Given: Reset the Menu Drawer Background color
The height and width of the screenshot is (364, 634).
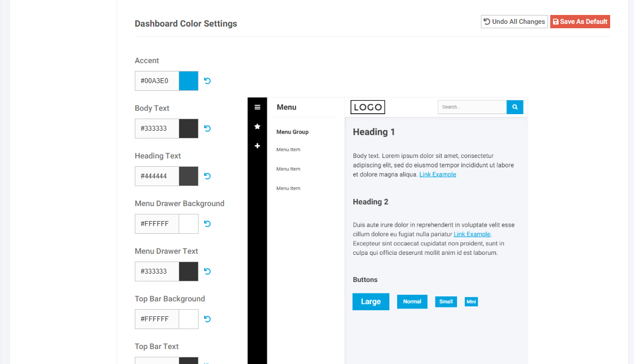Looking at the screenshot, I should [x=207, y=224].
